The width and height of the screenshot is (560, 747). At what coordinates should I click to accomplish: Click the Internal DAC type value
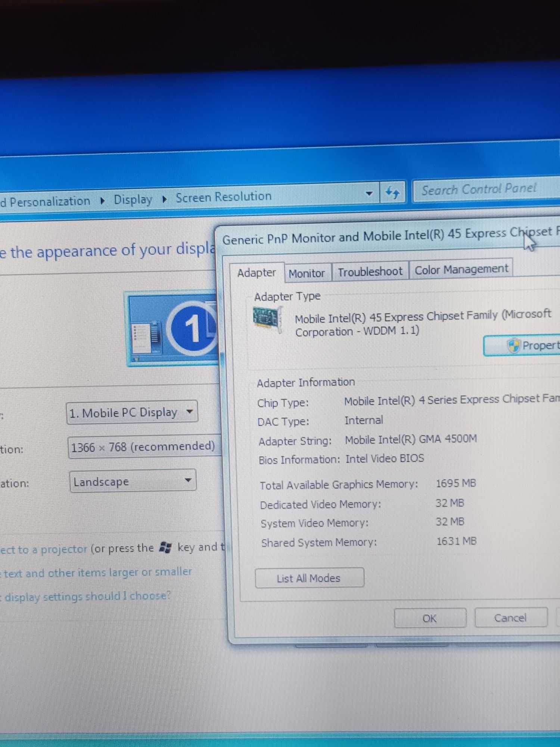coord(364,421)
